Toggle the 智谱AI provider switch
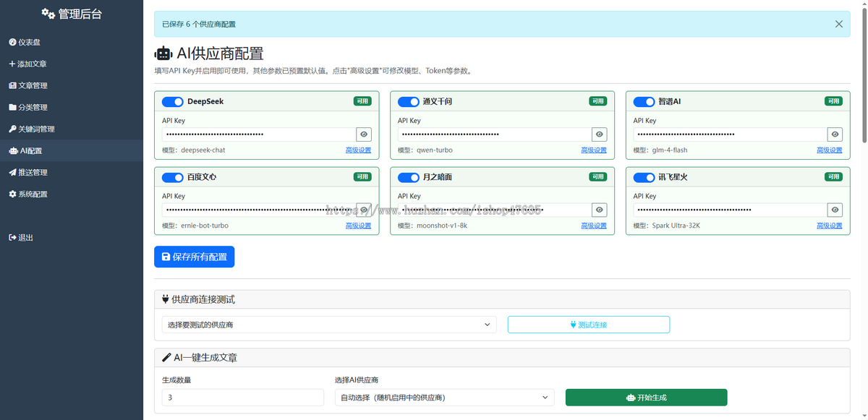This screenshot has height=420, width=868. click(x=644, y=102)
